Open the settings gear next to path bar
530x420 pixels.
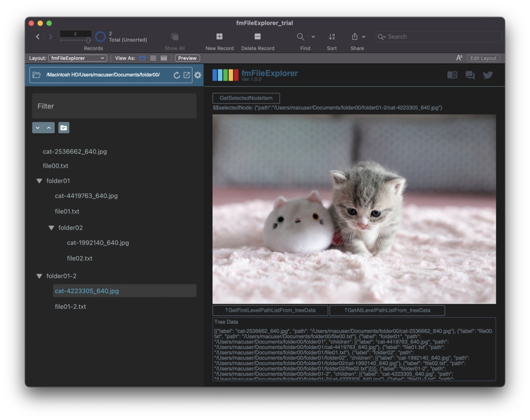pos(197,75)
